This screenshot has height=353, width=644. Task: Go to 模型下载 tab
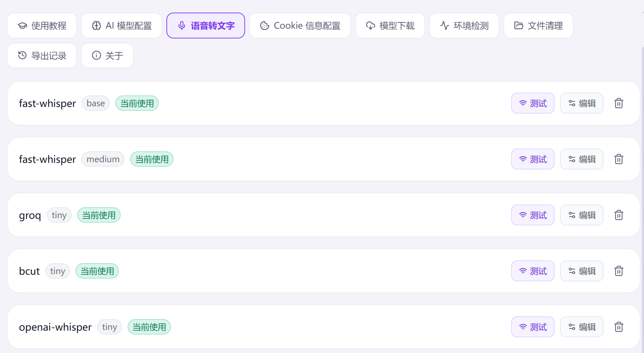click(x=390, y=26)
